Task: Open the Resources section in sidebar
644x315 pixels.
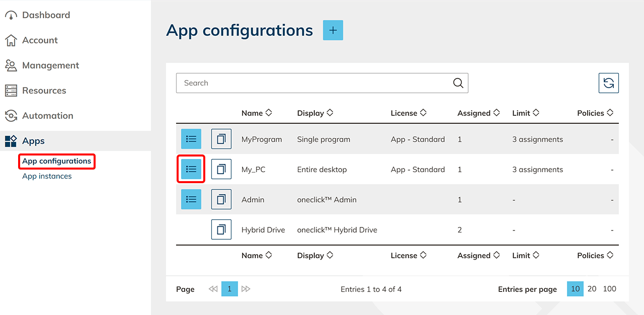Action: tap(44, 91)
